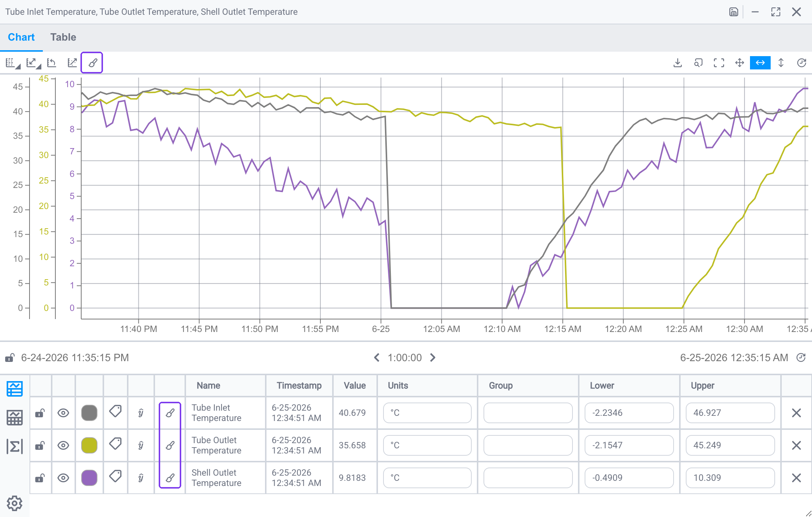812x517 pixels.
Task: Open gray color swatch for Tube Inlet
Action: [89, 413]
